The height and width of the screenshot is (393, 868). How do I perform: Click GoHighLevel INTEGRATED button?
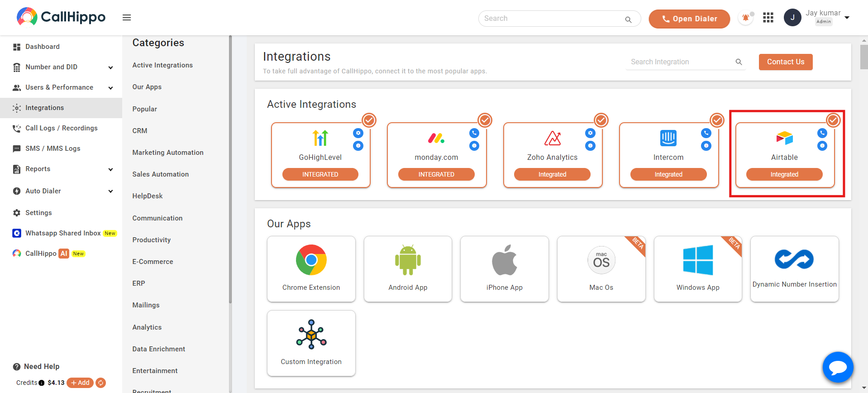point(320,174)
